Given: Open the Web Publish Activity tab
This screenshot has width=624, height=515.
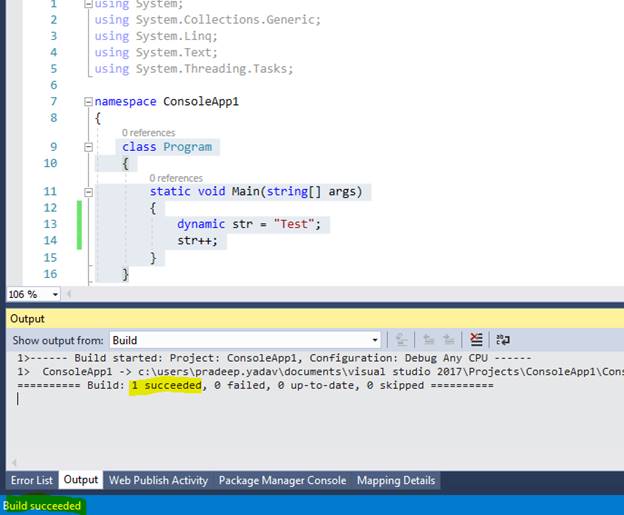Looking at the screenshot, I should [158, 480].
